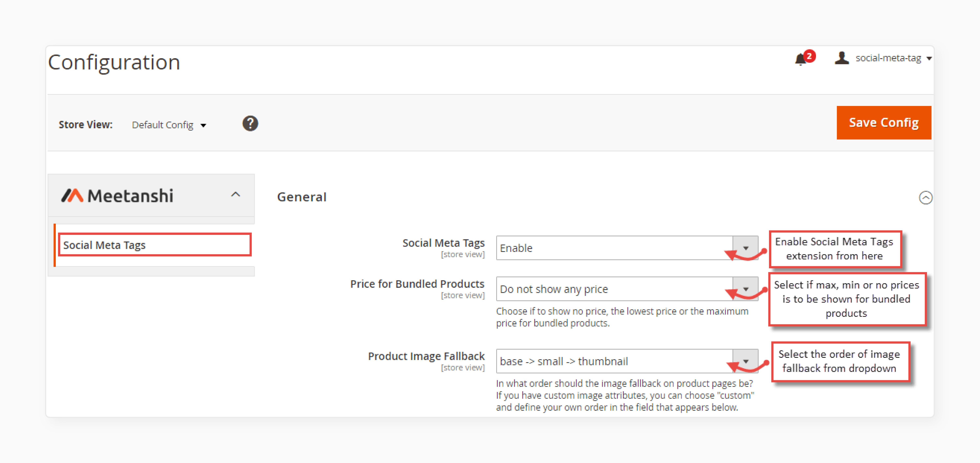
Task: Select the Social Meta Tags sidebar item
Action: 155,245
